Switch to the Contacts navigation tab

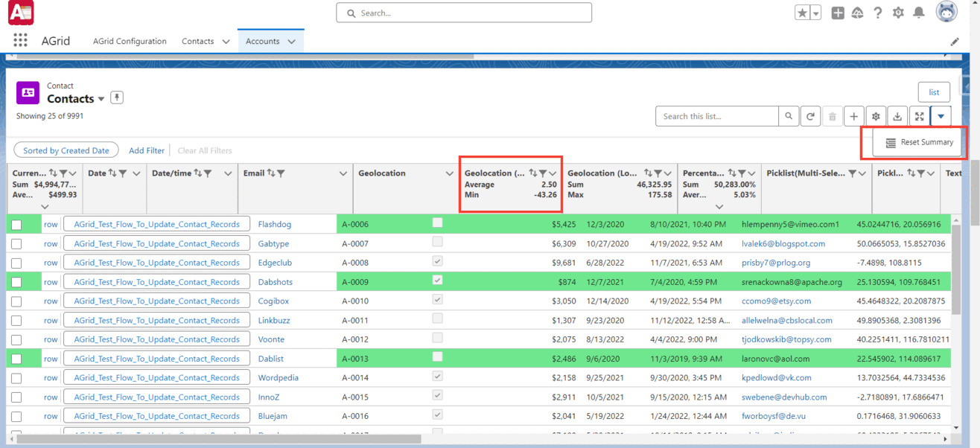(198, 42)
